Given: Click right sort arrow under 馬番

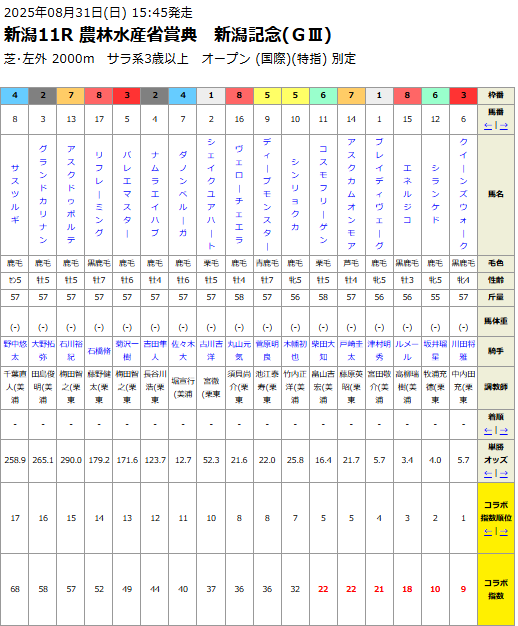Looking at the screenshot, I should (504, 126).
